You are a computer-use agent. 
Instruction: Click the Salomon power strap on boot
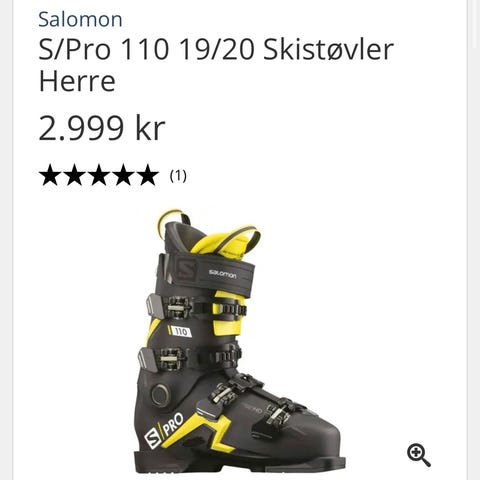pyautogui.click(x=206, y=273)
